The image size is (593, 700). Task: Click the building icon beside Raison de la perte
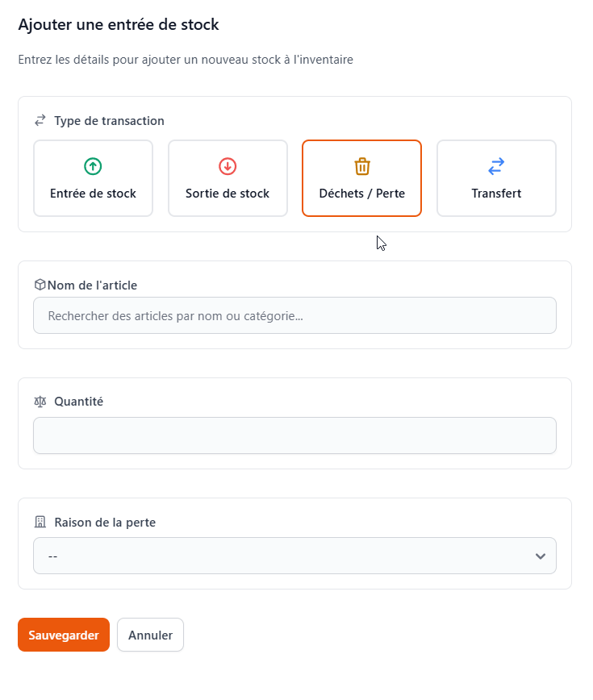point(40,522)
